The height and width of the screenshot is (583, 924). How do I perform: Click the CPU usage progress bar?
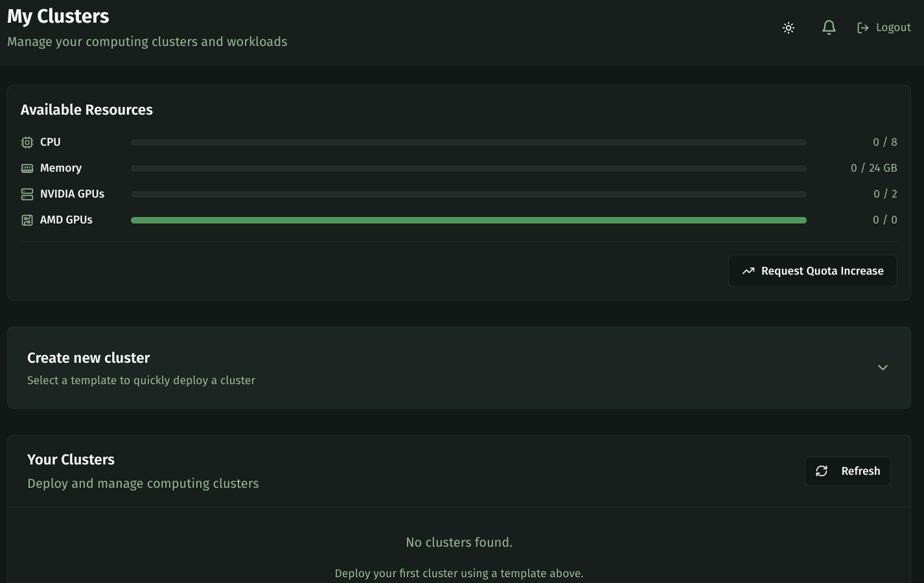click(468, 143)
